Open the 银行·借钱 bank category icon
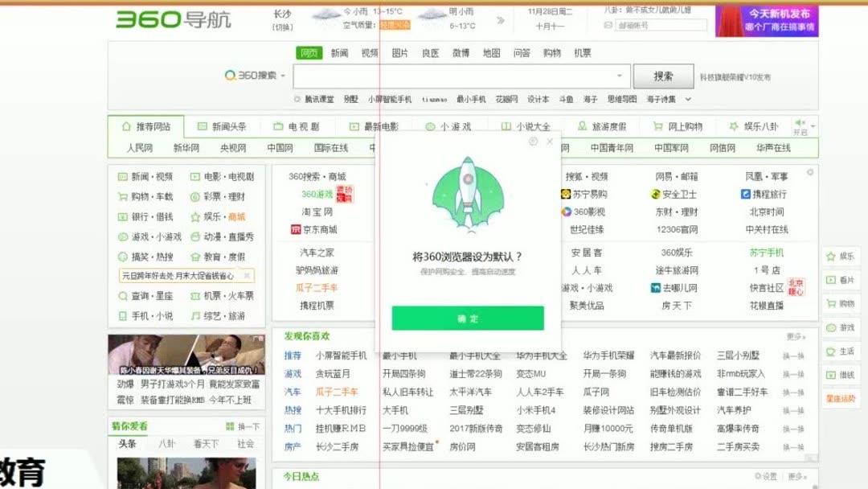This screenshot has height=489, width=868. tap(121, 216)
